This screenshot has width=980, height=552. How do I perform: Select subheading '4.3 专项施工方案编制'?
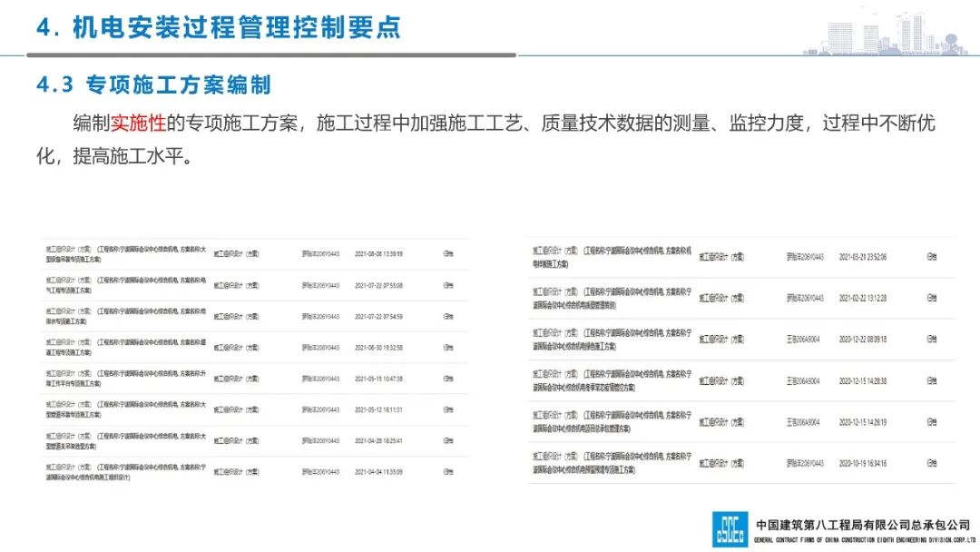pos(153,84)
